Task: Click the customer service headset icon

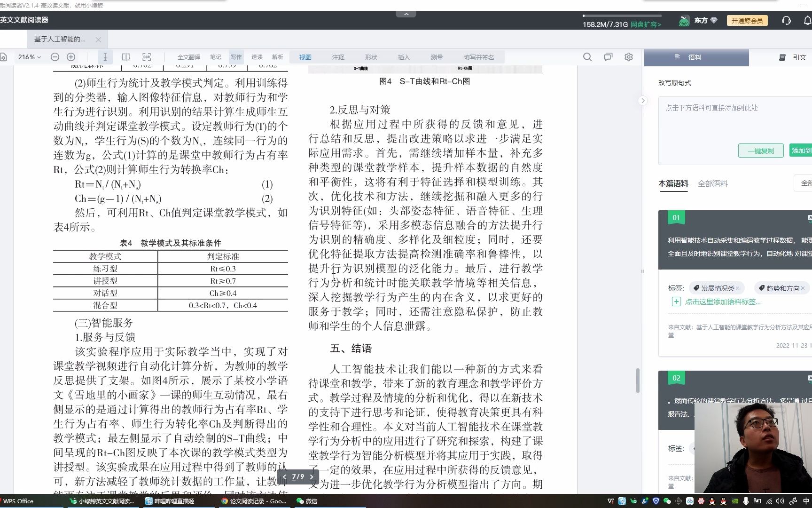Action: (x=786, y=20)
